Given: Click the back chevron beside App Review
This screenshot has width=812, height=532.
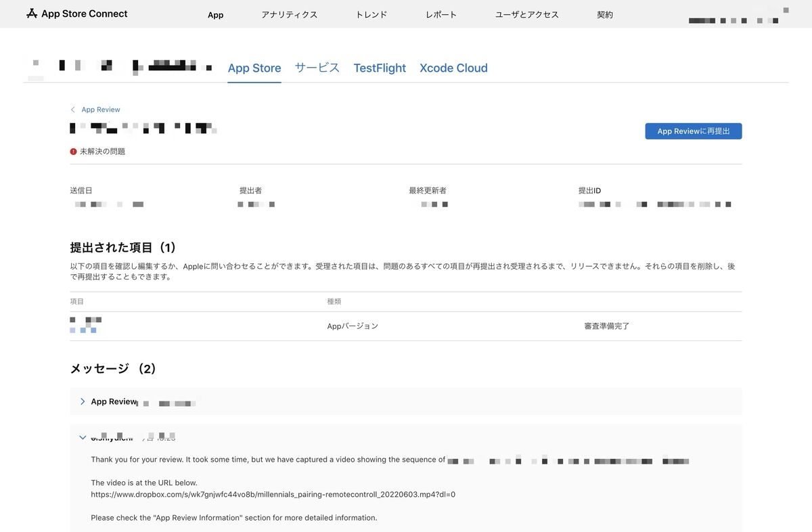Looking at the screenshot, I should coord(73,110).
